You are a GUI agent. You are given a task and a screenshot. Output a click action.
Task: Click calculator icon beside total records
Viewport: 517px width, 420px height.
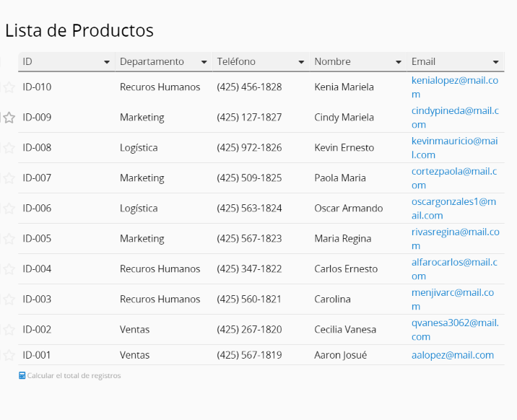pyautogui.click(x=22, y=375)
